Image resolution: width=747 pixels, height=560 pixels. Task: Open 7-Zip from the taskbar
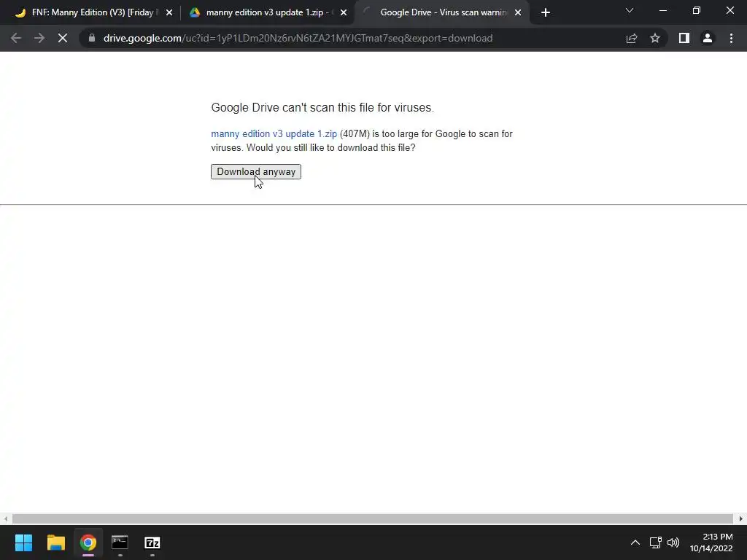click(x=152, y=542)
